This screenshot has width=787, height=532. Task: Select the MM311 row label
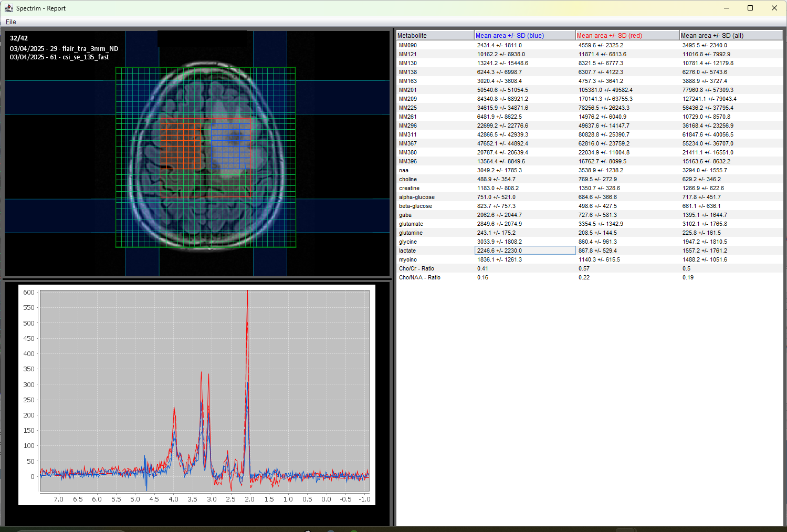point(407,134)
